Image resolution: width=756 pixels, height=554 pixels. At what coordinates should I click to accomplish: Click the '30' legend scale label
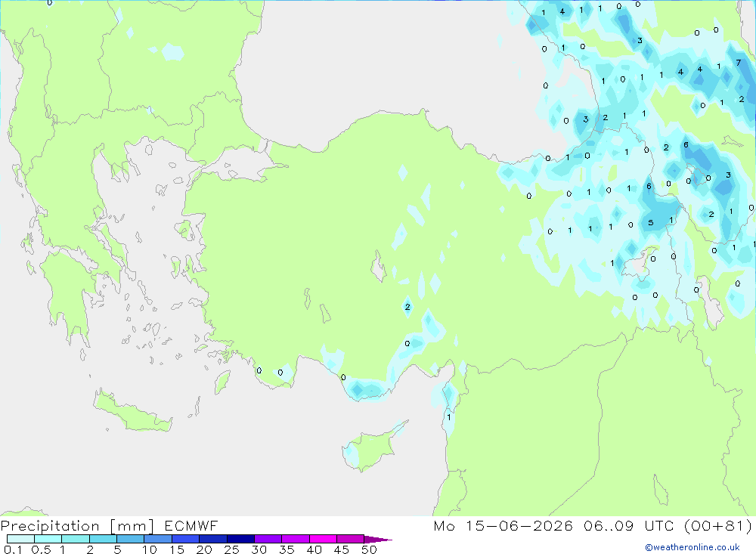(x=259, y=549)
